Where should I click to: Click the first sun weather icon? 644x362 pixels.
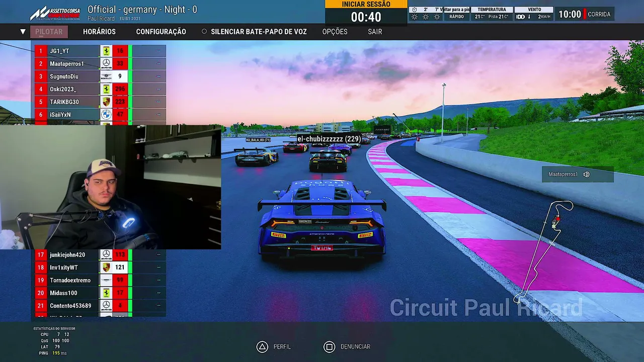click(x=414, y=17)
